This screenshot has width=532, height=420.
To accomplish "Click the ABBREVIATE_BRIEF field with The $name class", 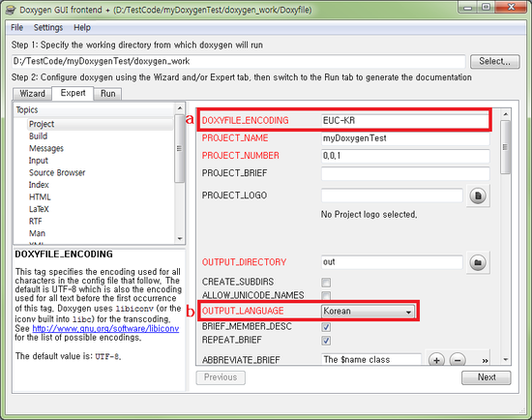I will [371, 359].
